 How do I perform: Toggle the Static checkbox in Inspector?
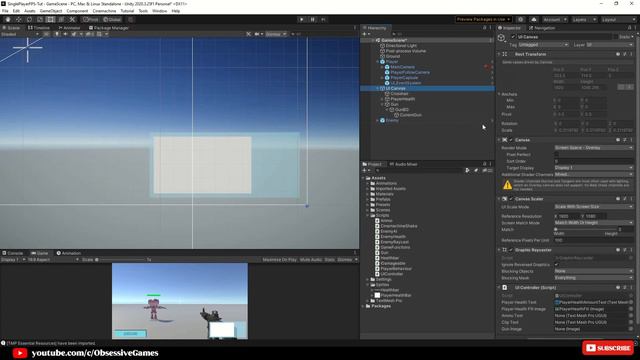point(616,37)
